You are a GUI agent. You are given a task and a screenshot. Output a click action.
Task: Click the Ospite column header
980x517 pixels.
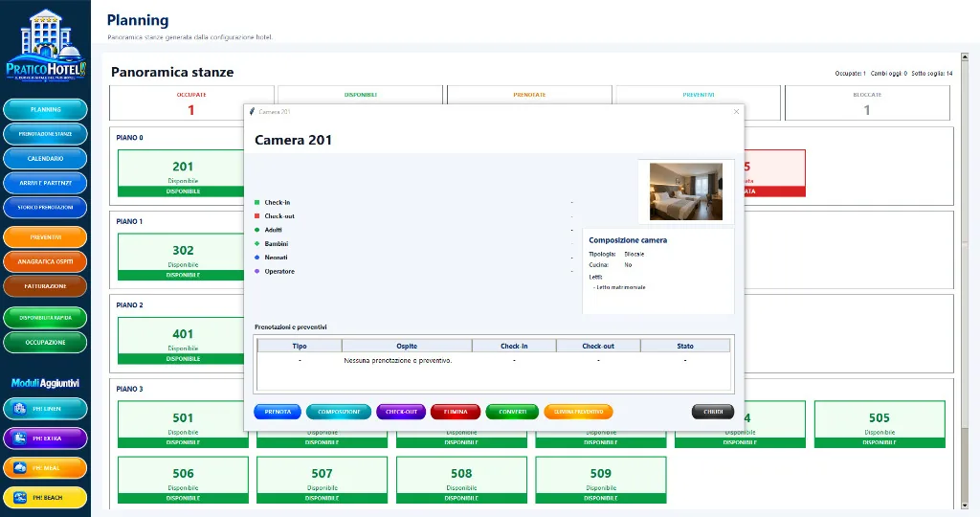[x=407, y=346]
